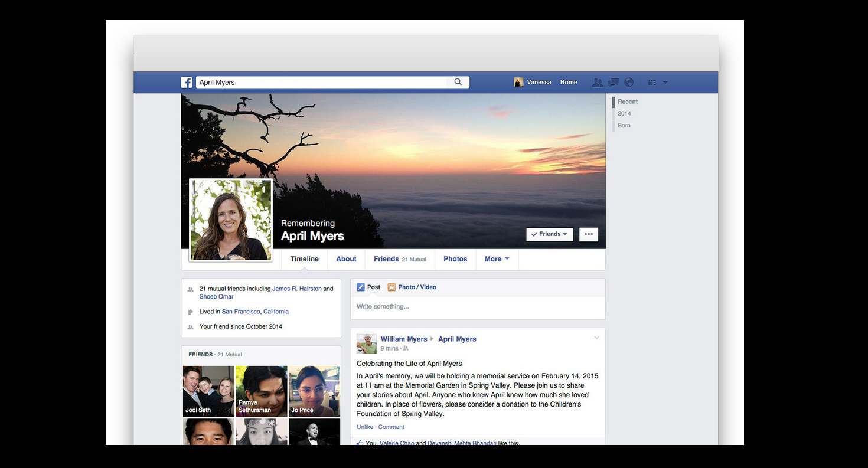Click Comment under the memorial post
The image size is (868, 468).
point(391,427)
